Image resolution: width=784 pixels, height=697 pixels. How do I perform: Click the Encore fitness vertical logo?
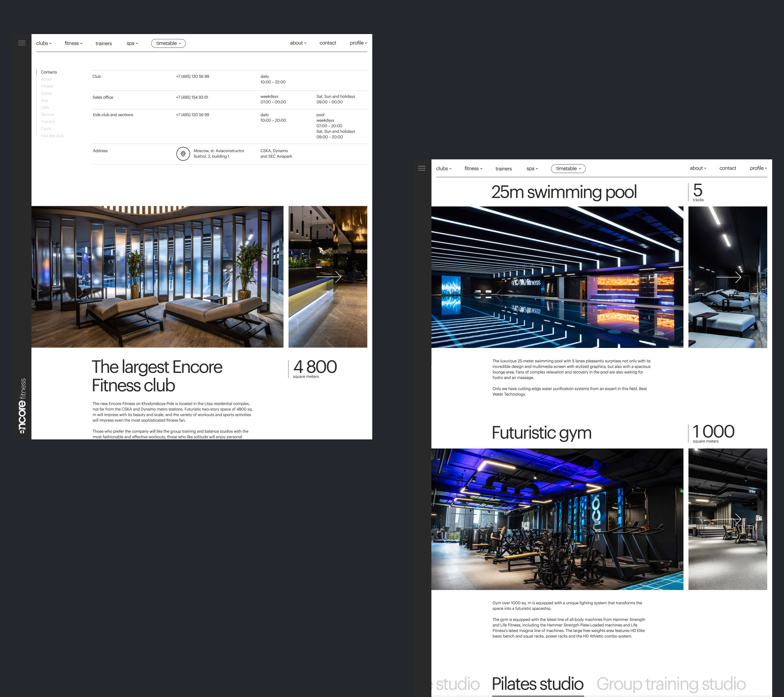click(22, 406)
